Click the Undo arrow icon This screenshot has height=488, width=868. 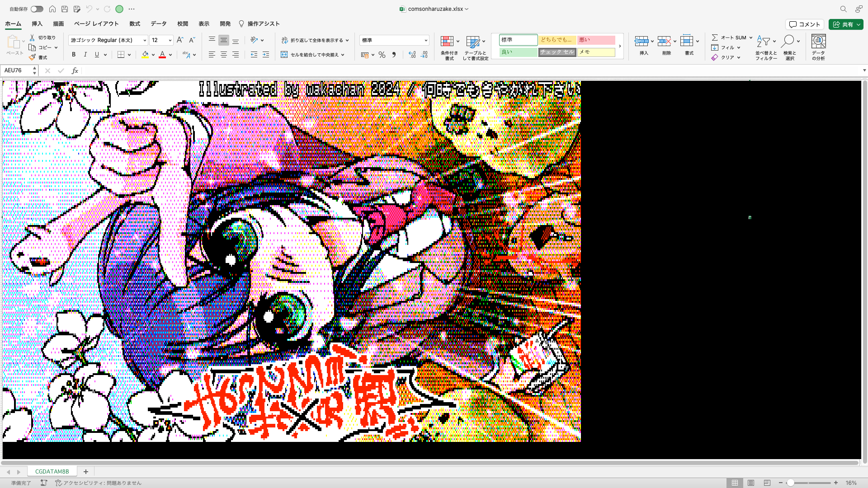pos(89,9)
